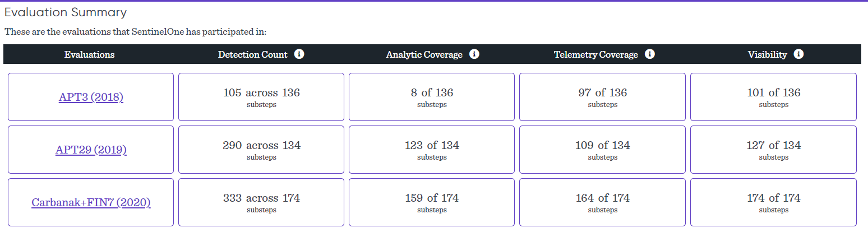
Task: Select the '174 of 174' visibility cell
Action: pos(773,202)
